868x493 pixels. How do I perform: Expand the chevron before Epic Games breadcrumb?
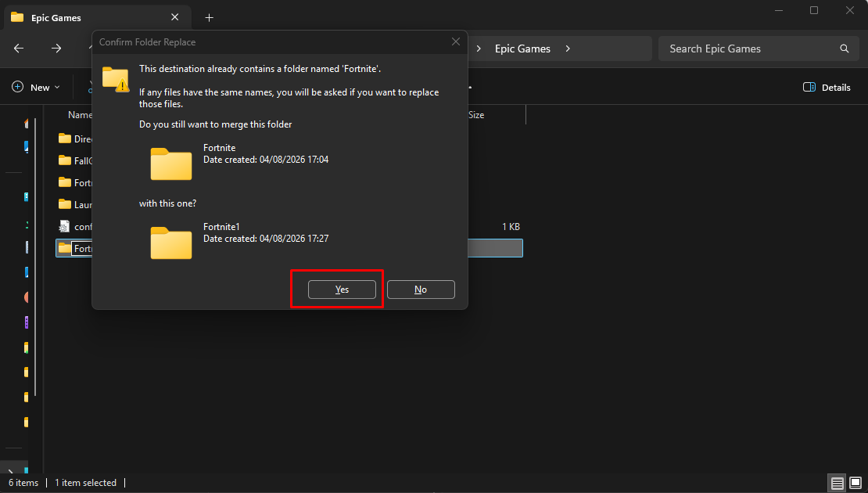coord(479,49)
